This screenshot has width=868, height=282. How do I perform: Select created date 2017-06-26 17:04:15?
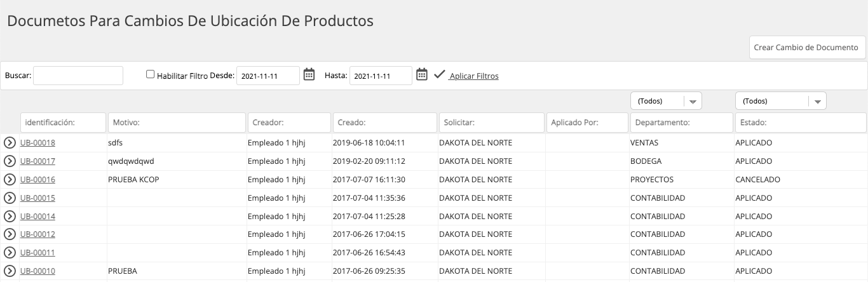pos(369,234)
